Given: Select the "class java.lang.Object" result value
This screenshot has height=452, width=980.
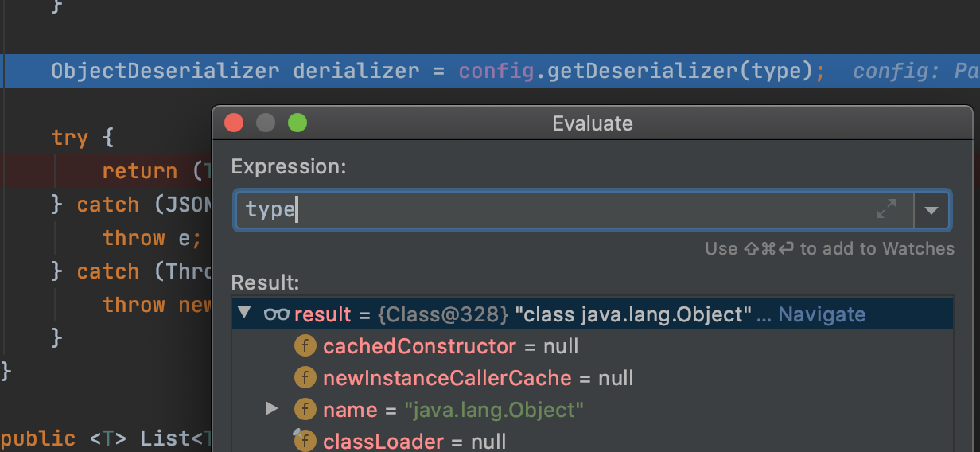Looking at the screenshot, I should click(633, 314).
